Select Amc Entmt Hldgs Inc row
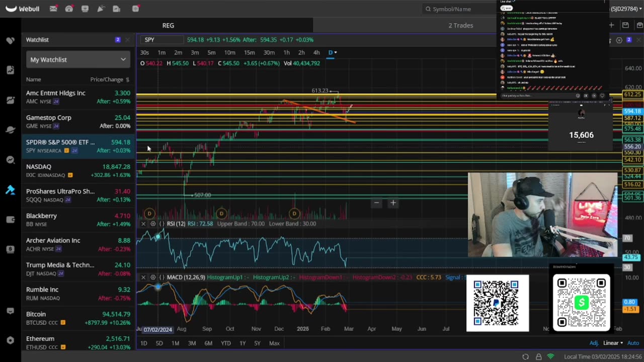This screenshot has height=362, width=644. 78,97
